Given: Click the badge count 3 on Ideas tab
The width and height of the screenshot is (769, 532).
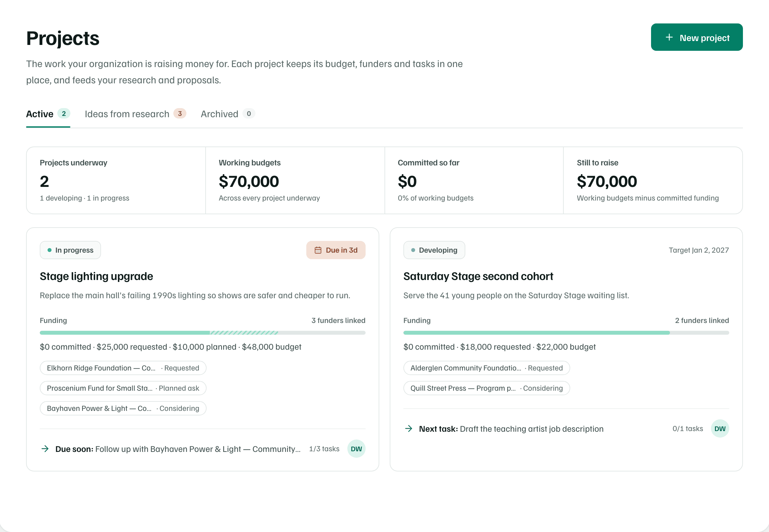Looking at the screenshot, I should pos(180,114).
